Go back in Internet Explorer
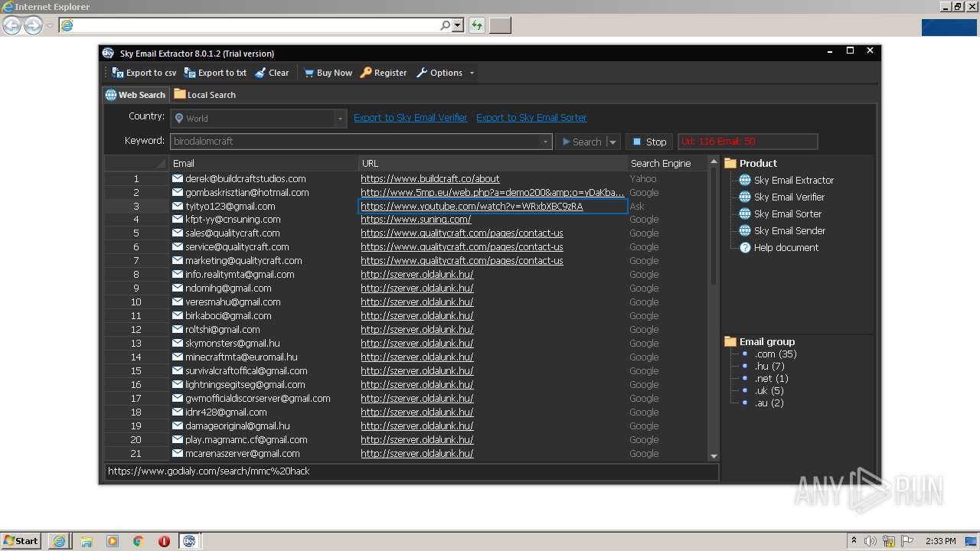 coord(11,25)
